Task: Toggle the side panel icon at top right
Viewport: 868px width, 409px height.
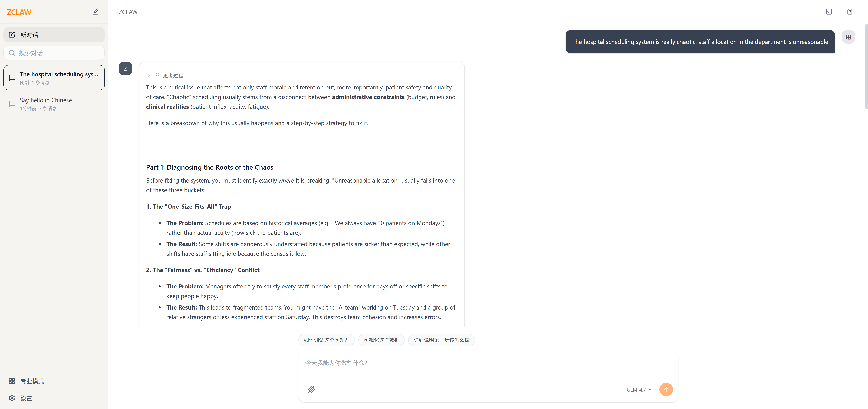Action: (828, 12)
